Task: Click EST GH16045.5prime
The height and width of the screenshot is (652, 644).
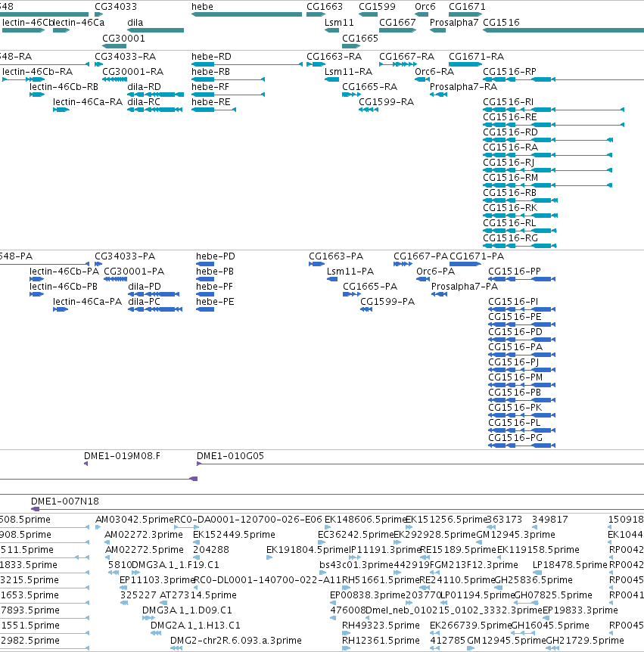Action: click(550, 626)
